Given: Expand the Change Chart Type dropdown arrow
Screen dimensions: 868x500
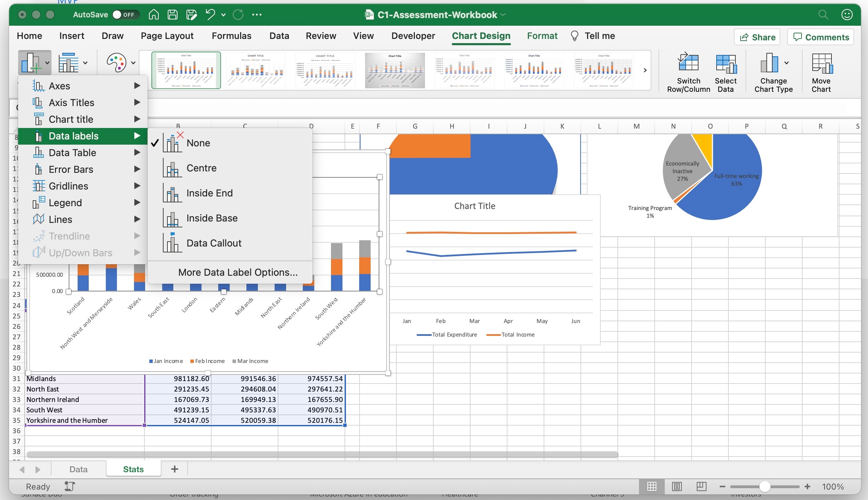Looking at the screenshot, I should (x=787, y=63).
